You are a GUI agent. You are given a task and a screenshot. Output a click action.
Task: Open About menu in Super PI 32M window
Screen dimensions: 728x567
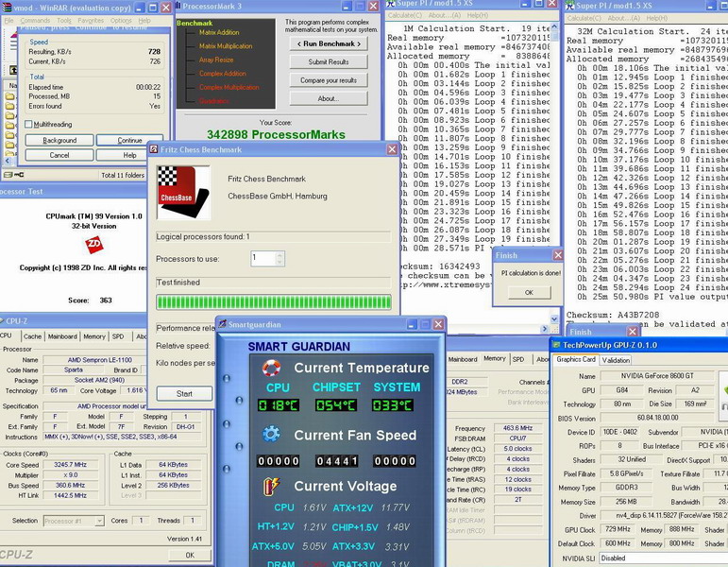623,18
